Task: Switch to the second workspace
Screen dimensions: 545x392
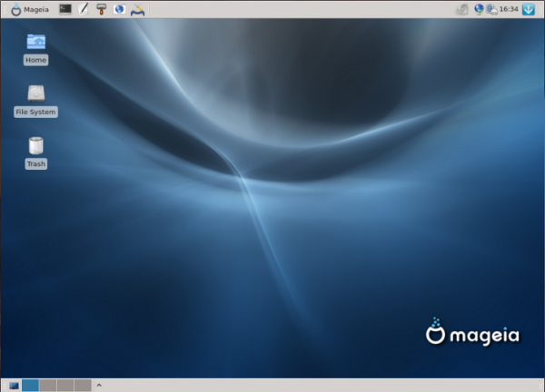Action: click(x=47, y=386)
